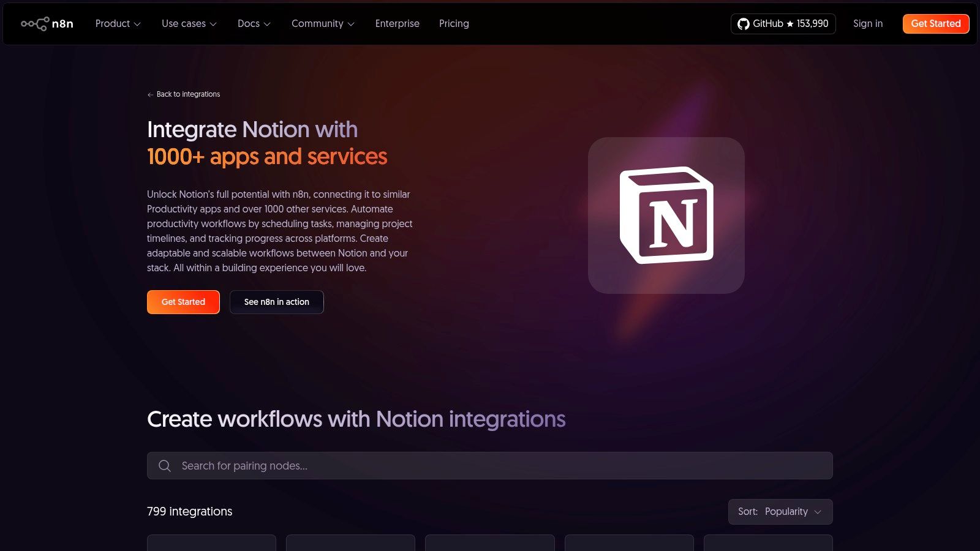
Task: Go to the Enterprise page
Action: pyautogui.click(x=398, y=24)
